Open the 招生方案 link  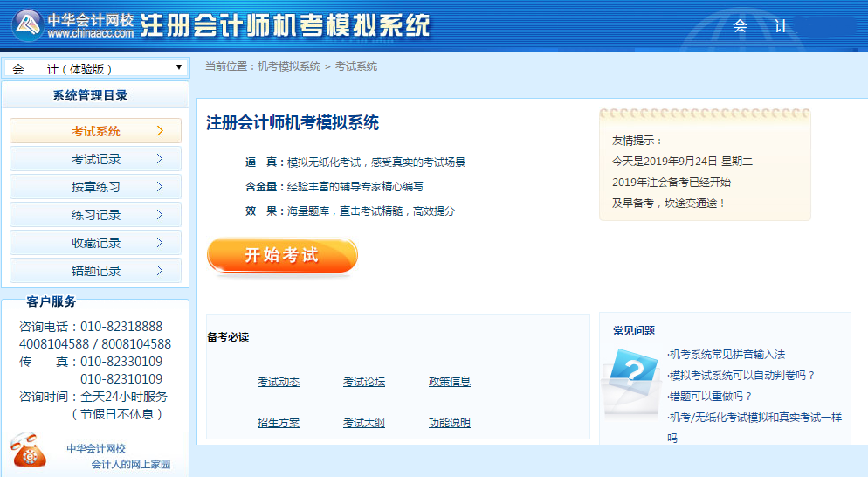279,423
